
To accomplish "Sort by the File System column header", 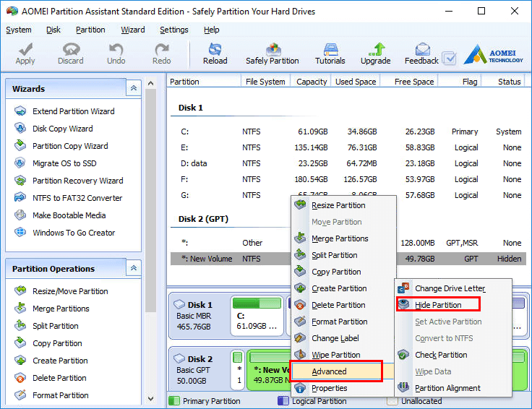I will [265, 82].
